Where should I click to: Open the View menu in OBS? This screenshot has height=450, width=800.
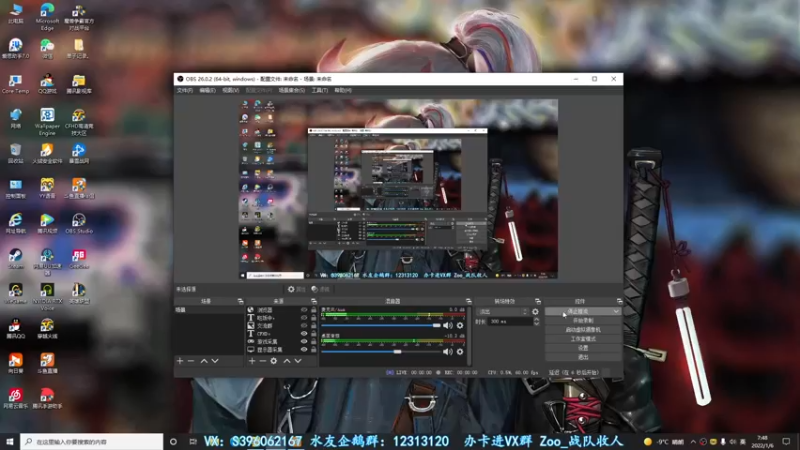click(230, 90)
